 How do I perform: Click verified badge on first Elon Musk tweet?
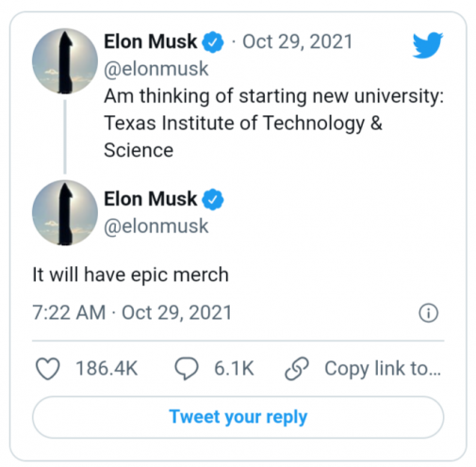point(213,42)
